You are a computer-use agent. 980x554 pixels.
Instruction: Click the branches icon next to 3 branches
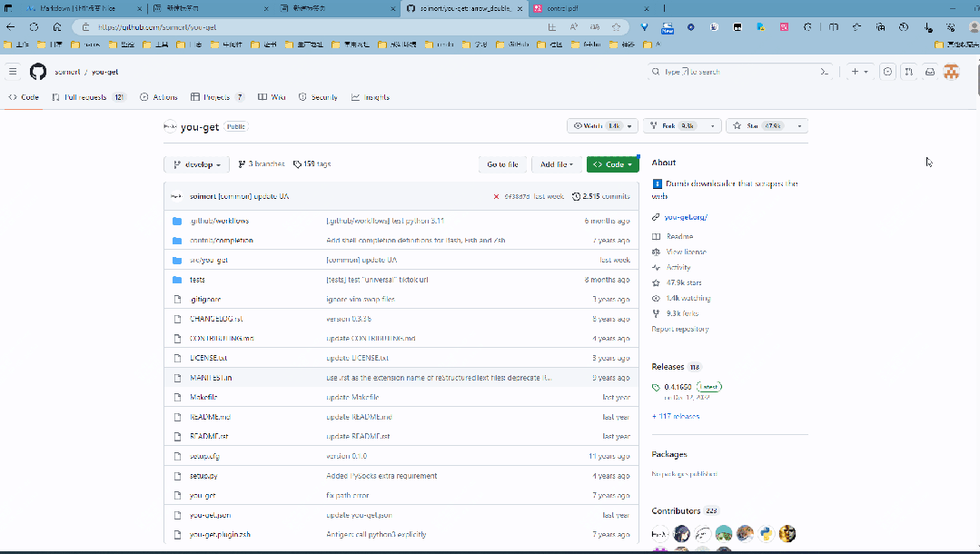click(242, 164)
